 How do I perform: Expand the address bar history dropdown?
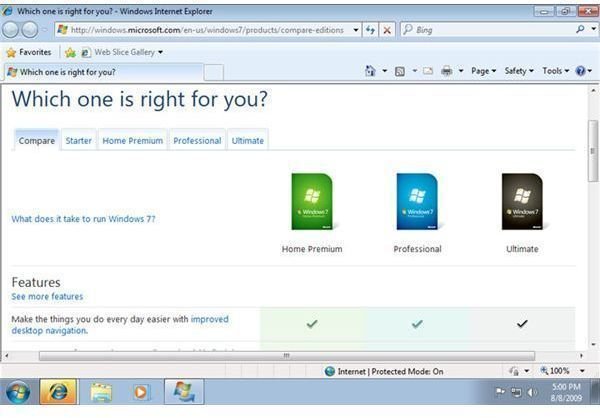[x=356, y=30]
